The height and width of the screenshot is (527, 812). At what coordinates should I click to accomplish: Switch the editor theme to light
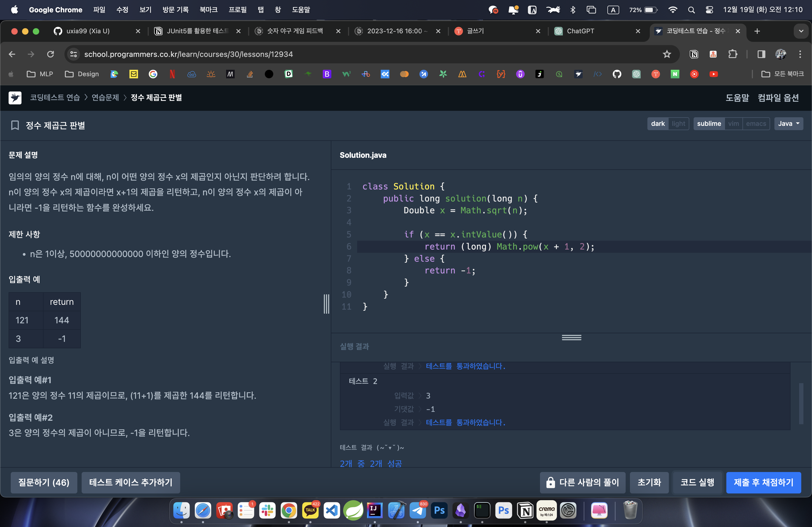pos(678,124)
